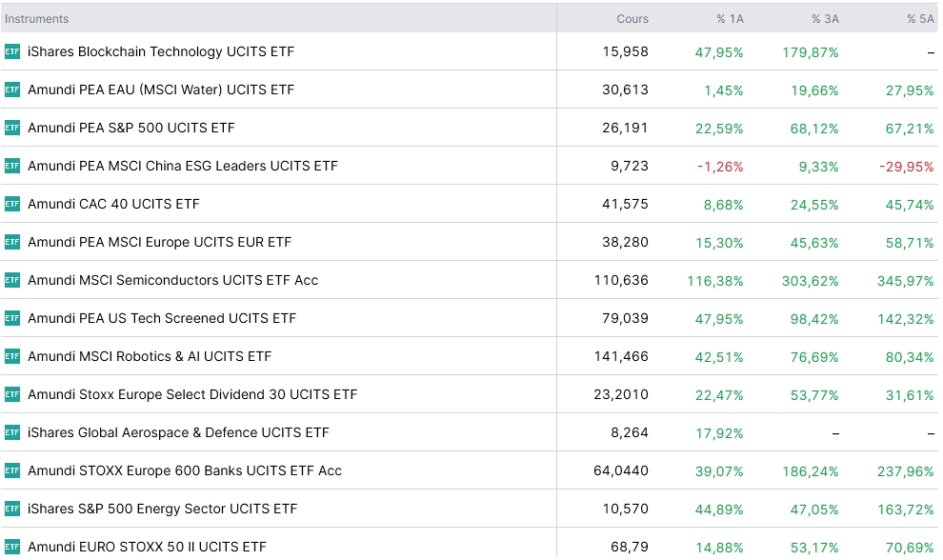This screenshot has height=560, width=943.
Task: Sort by the Instruments column header
Action: point(37,19)
